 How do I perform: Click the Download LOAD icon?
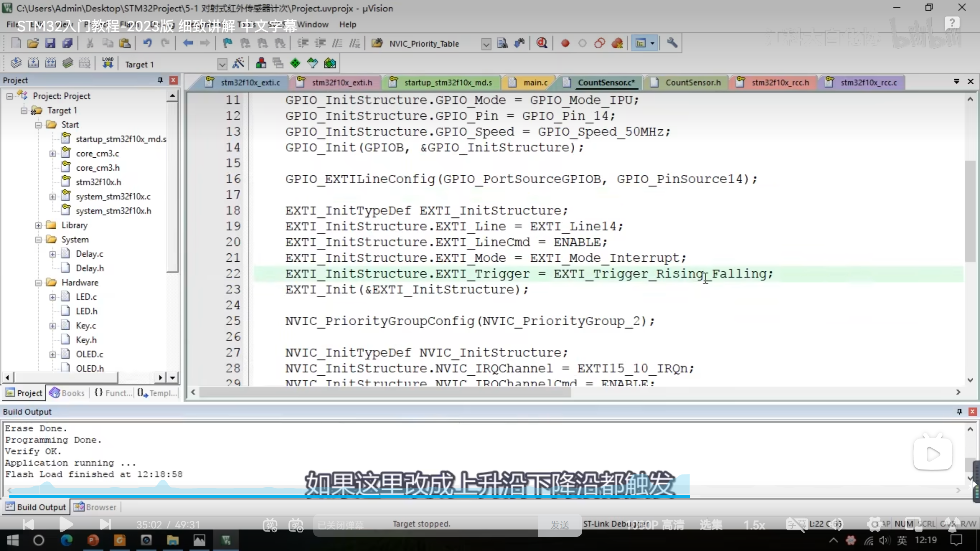coord(108,63)
